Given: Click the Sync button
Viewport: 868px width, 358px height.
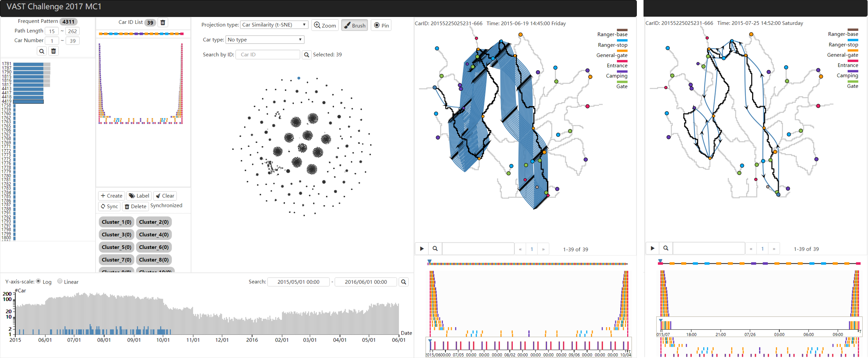Looking at the screenshot, I should pyautogui.click(x=109, y=206).
